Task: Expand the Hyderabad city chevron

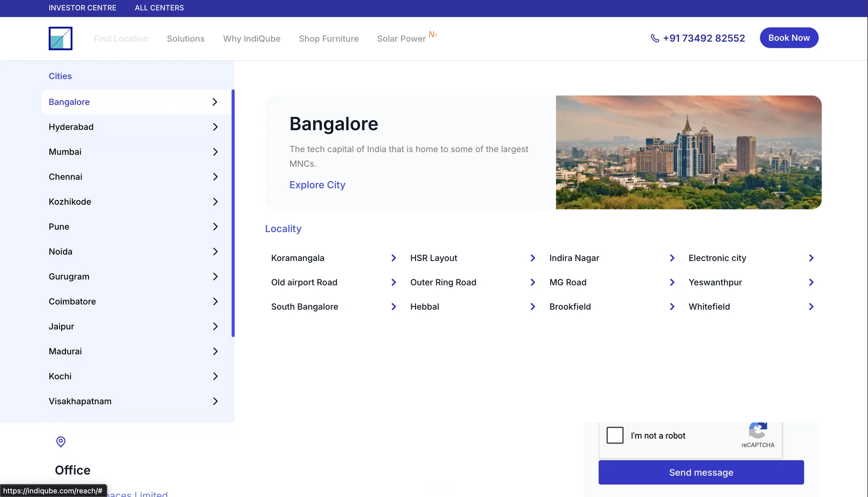Action: (x=215, y=127)
